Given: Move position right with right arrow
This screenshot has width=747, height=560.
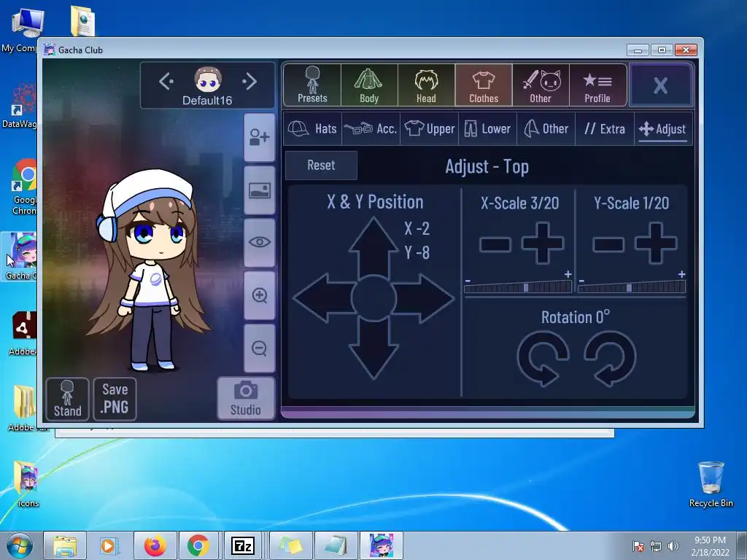Looking at the screenshot, I should (x=424, y=298).
